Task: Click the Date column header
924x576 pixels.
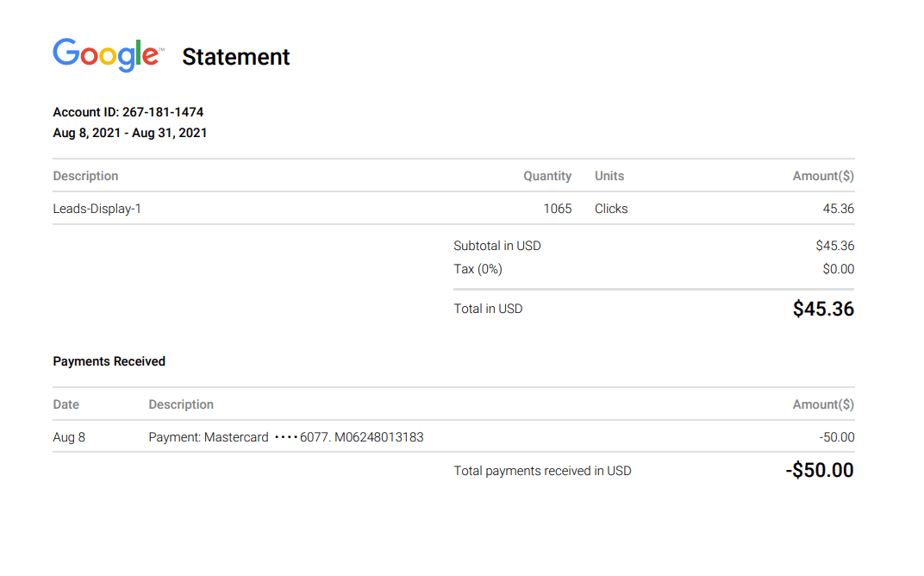Action: (66, 404)
